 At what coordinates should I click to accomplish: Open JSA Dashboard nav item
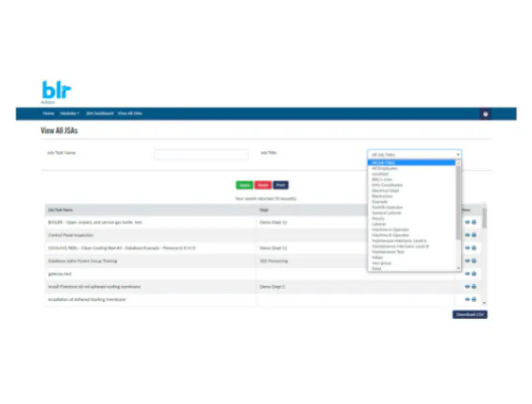pyautogui.click(x=100, y=113)
